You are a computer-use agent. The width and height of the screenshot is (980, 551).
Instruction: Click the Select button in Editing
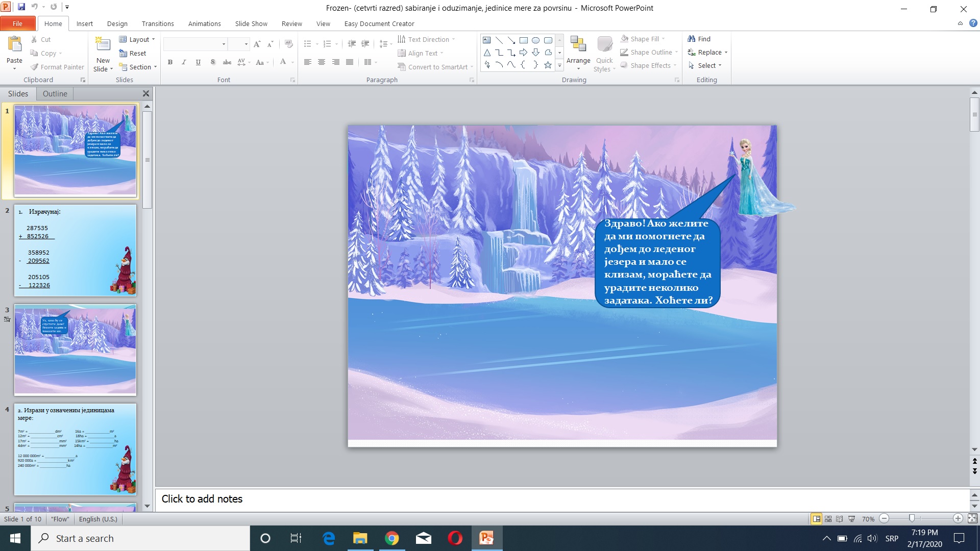tap(705, 65)
